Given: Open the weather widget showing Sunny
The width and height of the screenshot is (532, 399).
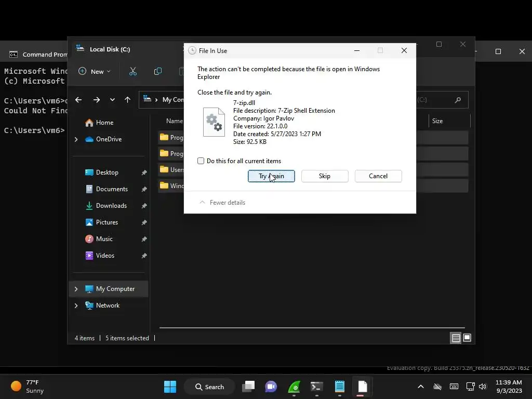Looking at the screenshot, I should [27, 387].
